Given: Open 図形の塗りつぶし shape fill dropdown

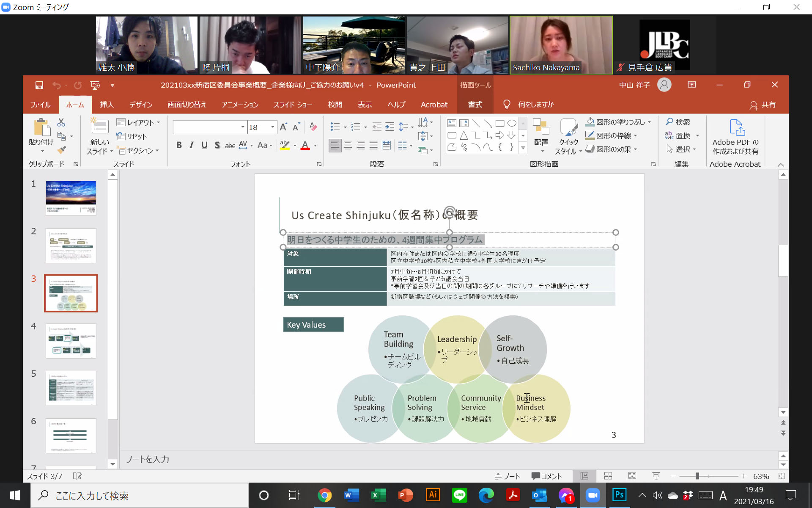Looking at the screenshot, I should click(x=649, y=122).
